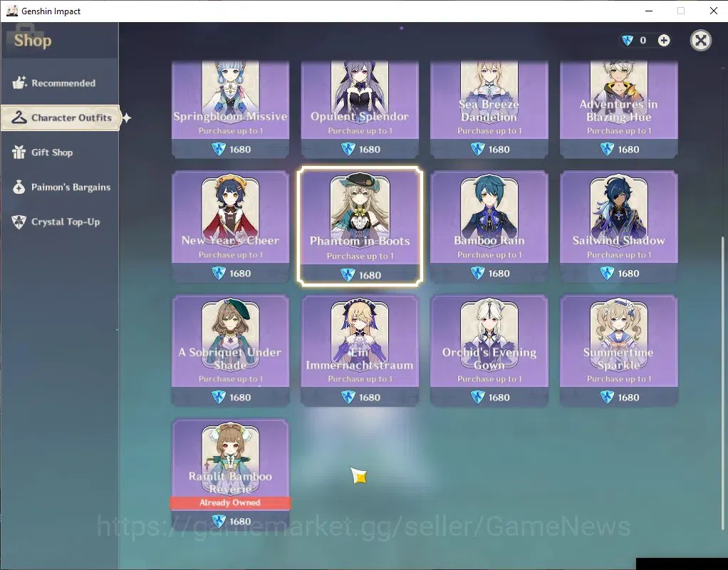Click the 1680 price under Orchid's Evening Gown

click(499, 398)
